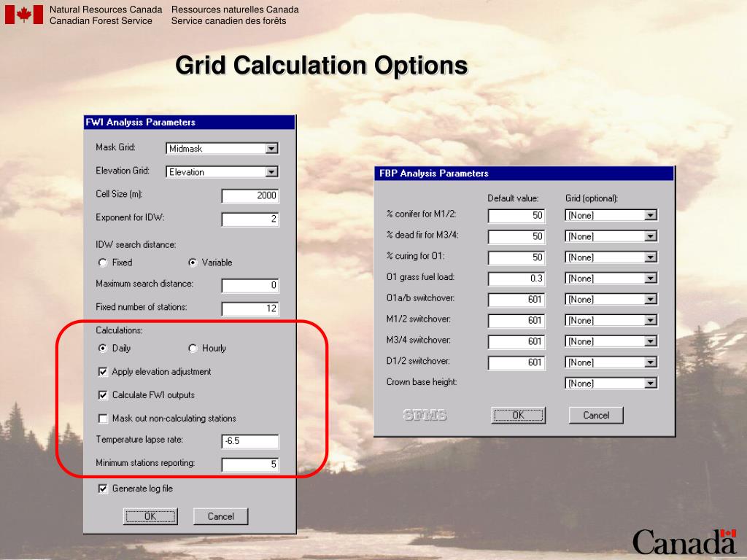Open grid dropdown for M3/4 switchover
This screenshot has height=560, width=747.
click(x=651, y=341)
